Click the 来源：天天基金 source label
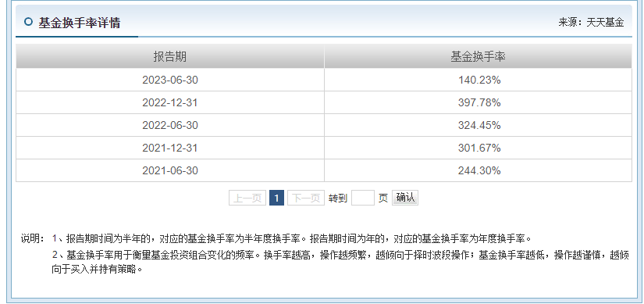 (x=591, y=23)
